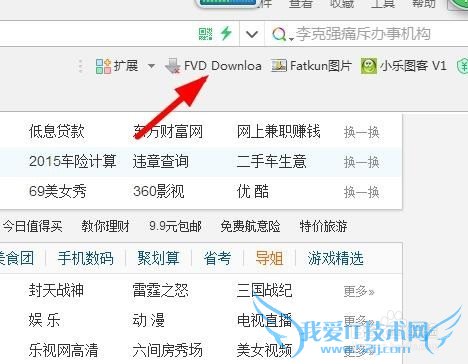Open the 二手车生意 link
Image resolution: width=468 pixels, height=364 pixels.
click(x=271, y=161)
